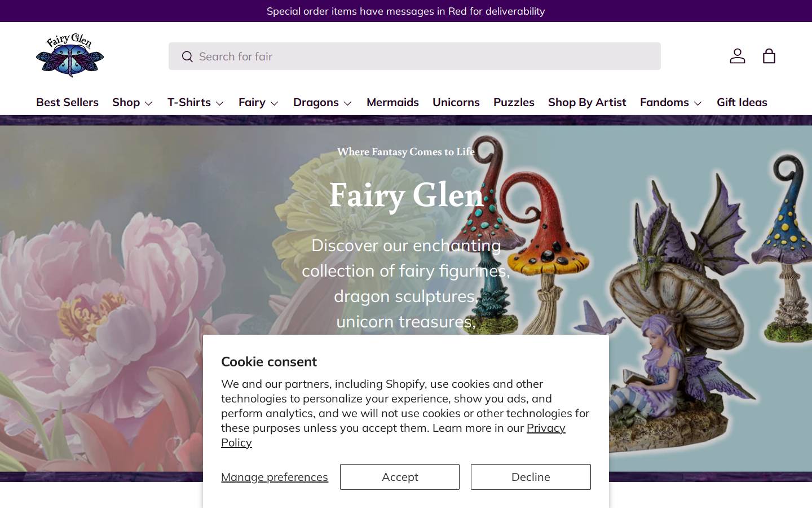The image size is (812, 508).
Task: Open the account login icon
Action: point(737,56)
